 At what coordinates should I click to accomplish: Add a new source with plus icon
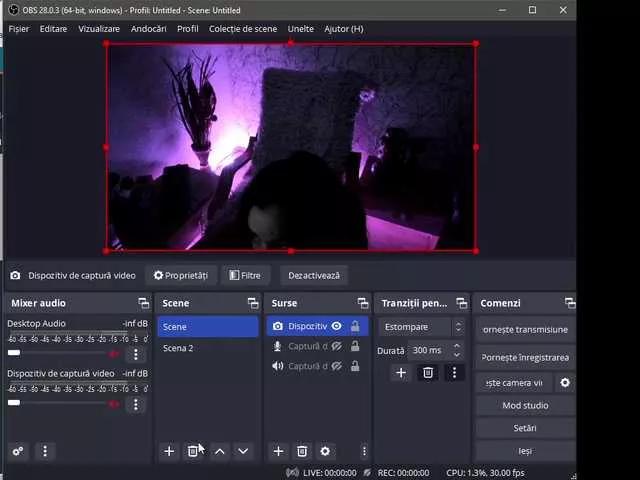coord(279,451)
